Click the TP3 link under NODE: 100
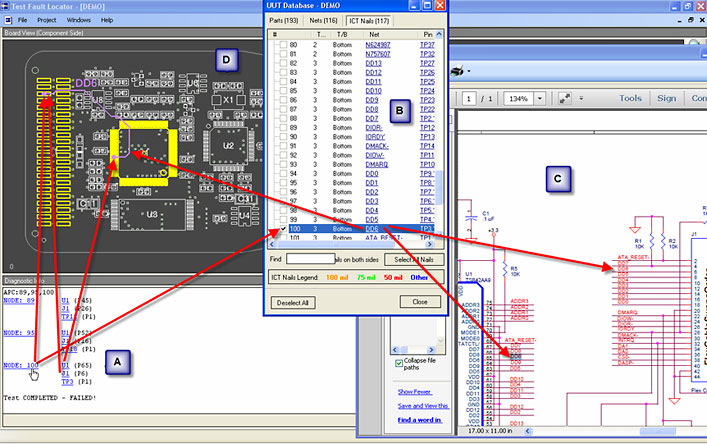707x444 pixels. click(67, 381)
